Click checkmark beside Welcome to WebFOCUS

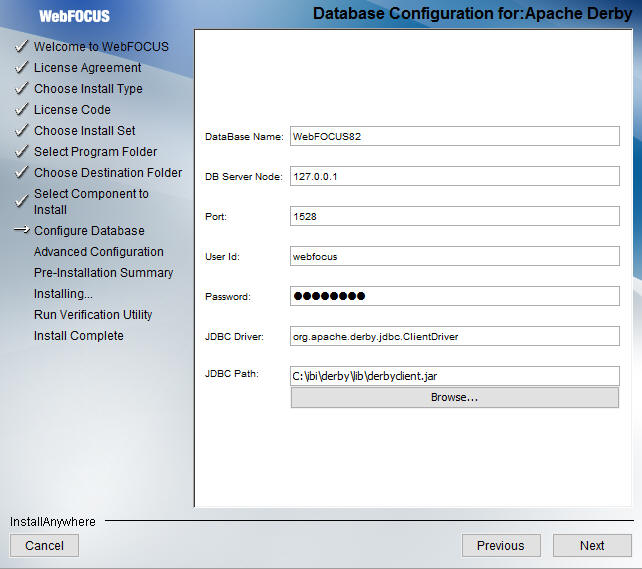point(21,47)
